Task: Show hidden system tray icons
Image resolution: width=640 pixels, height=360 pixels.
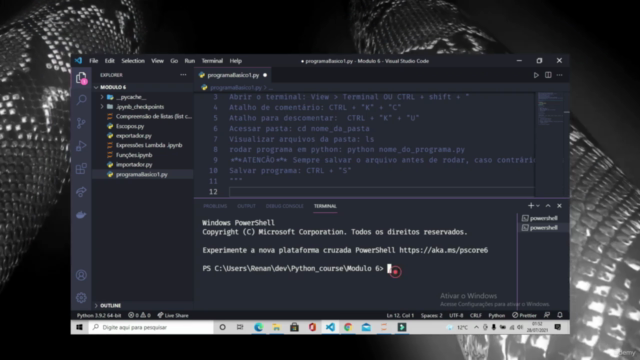Action: coord(476,327)
